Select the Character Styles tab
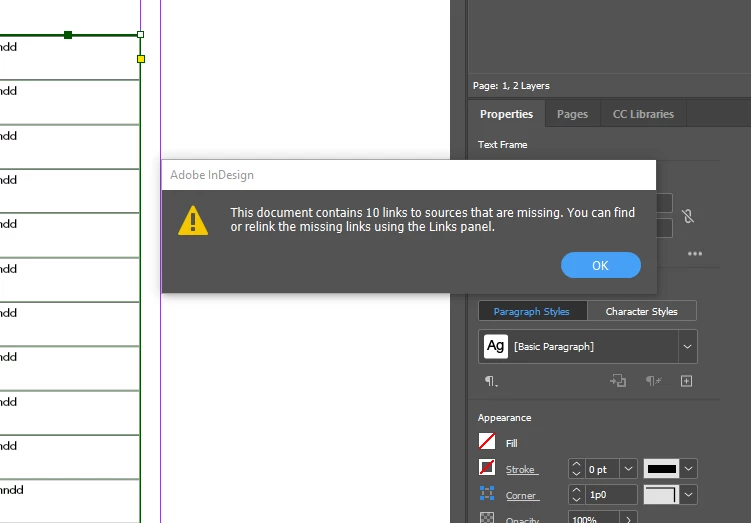Image resolution: width=751 pixels, height=523 pixels. pos(642,311)
